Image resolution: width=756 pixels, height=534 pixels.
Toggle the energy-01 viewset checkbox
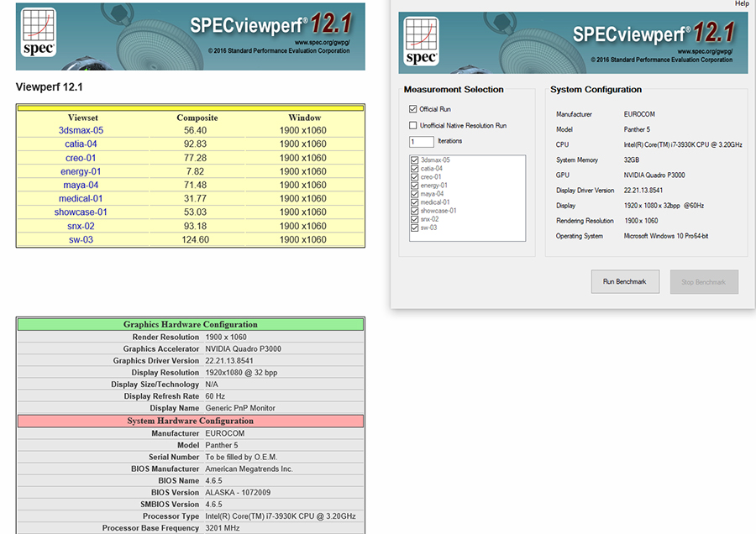415,186
